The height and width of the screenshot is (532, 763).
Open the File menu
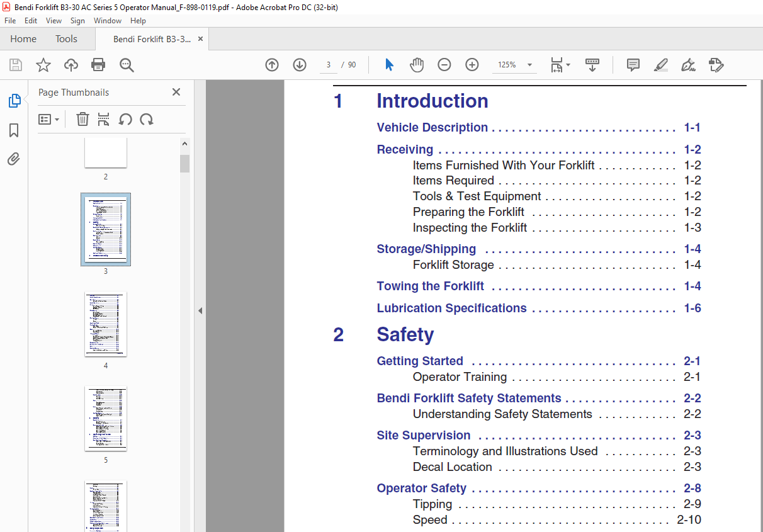point(10,21)
